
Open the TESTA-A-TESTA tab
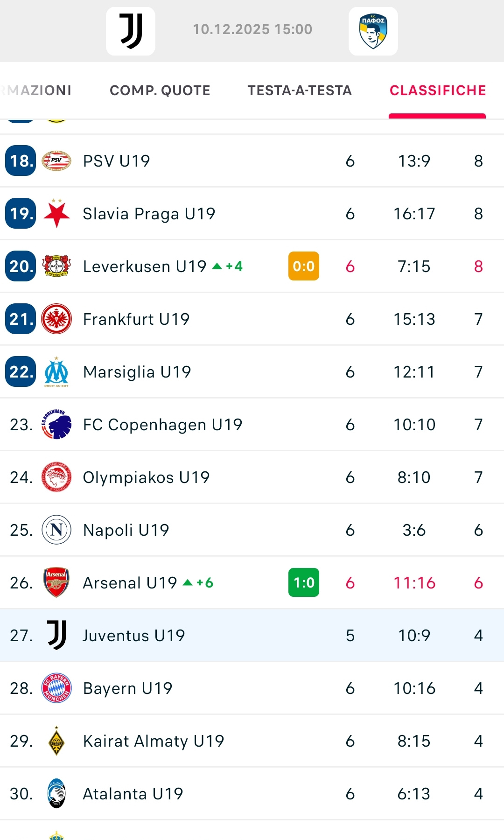300,91
